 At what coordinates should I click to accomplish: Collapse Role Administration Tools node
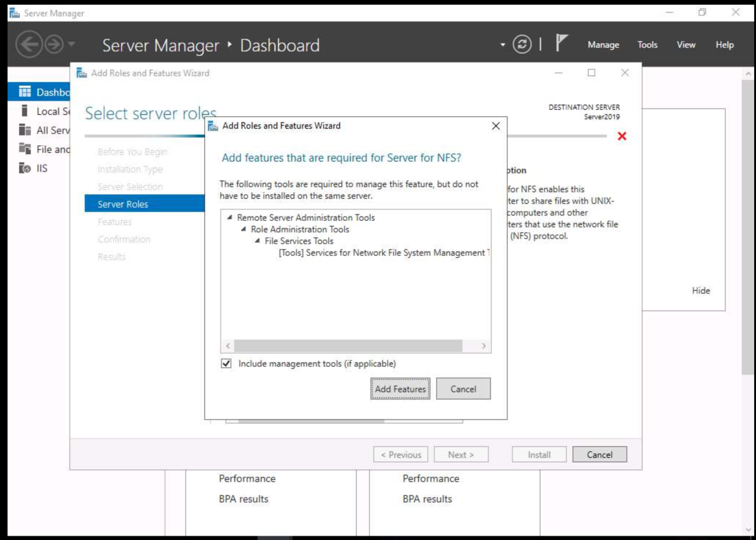point(244,229)
